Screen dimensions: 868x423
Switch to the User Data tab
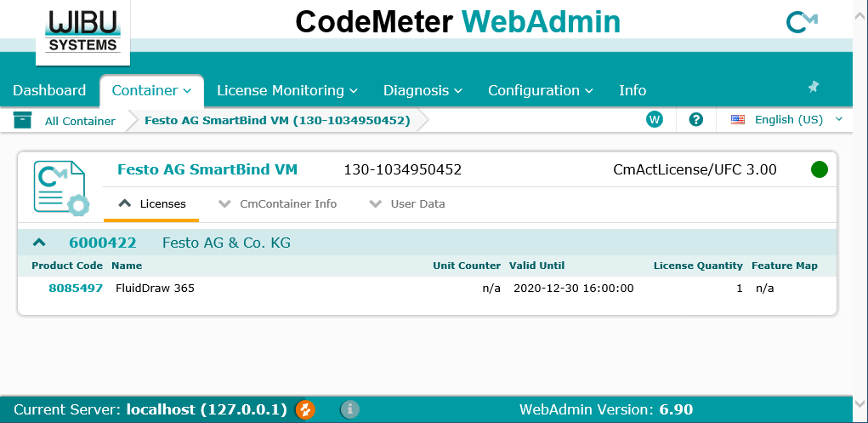tap(407, 204)
